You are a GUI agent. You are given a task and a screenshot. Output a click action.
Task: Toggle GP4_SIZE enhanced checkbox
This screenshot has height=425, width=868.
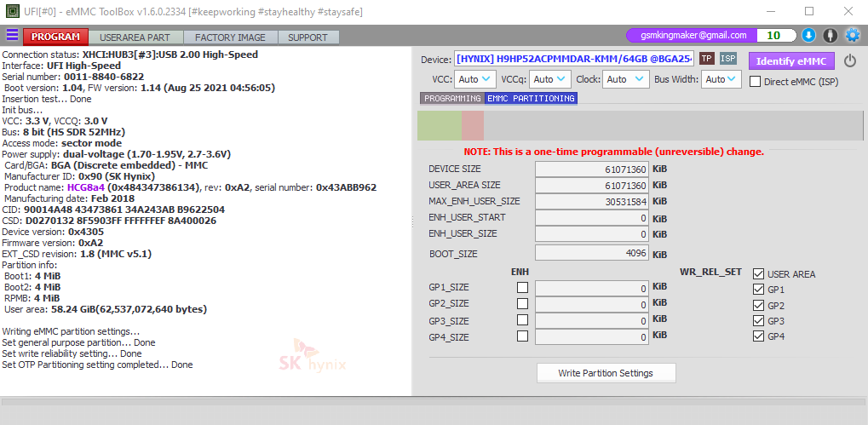click(522, 336)
